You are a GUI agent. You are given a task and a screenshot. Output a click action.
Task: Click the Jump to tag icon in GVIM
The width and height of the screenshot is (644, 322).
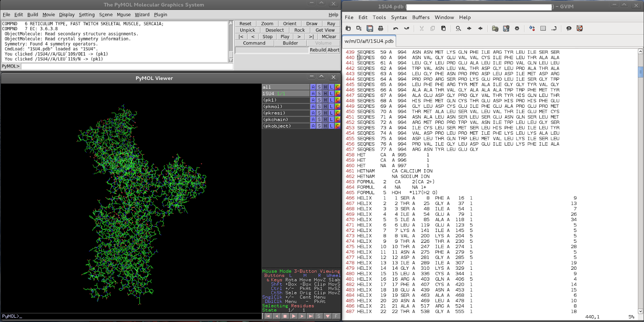pyautogui.click(x=554, y=29)
